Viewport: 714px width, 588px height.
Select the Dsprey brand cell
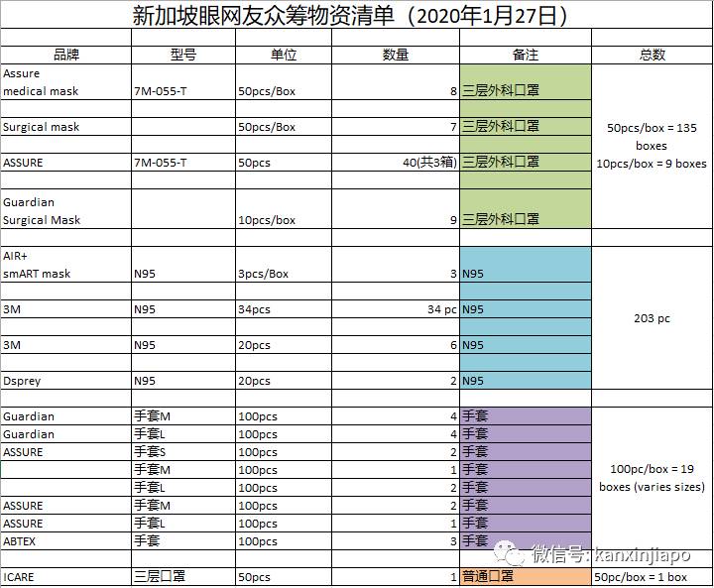(65, 381)
